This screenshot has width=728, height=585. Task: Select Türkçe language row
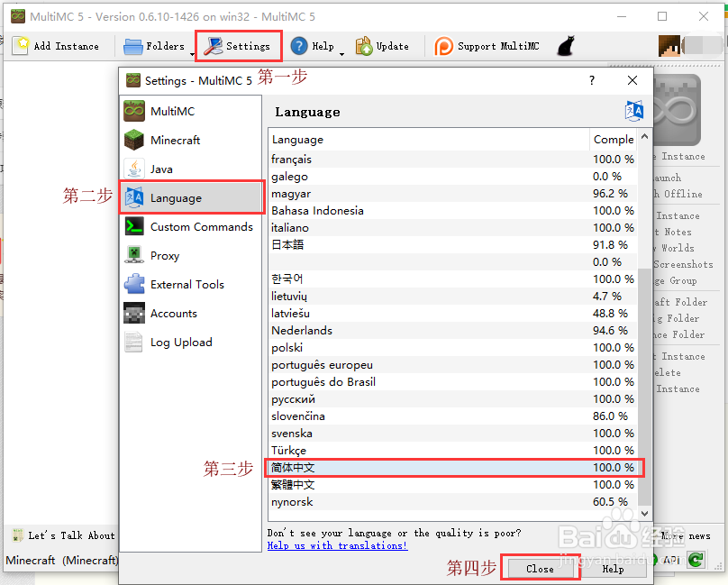(x=452, y=451)
